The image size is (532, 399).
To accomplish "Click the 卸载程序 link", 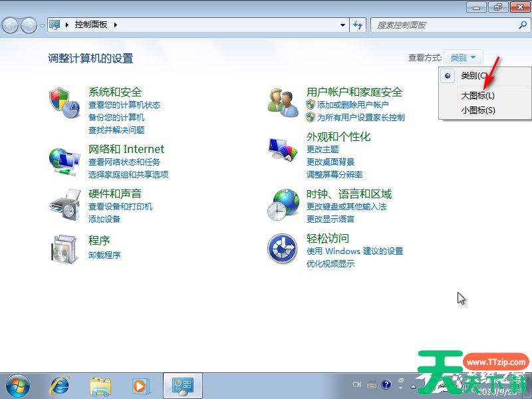I will click(x=104, y=255).
